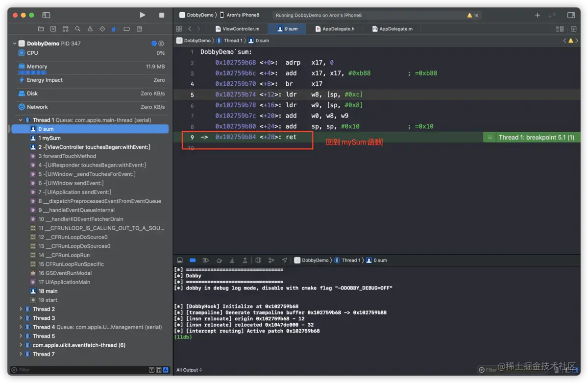588x383 pixels.
Task: Step into instruction button
Action: click(232, 260)
